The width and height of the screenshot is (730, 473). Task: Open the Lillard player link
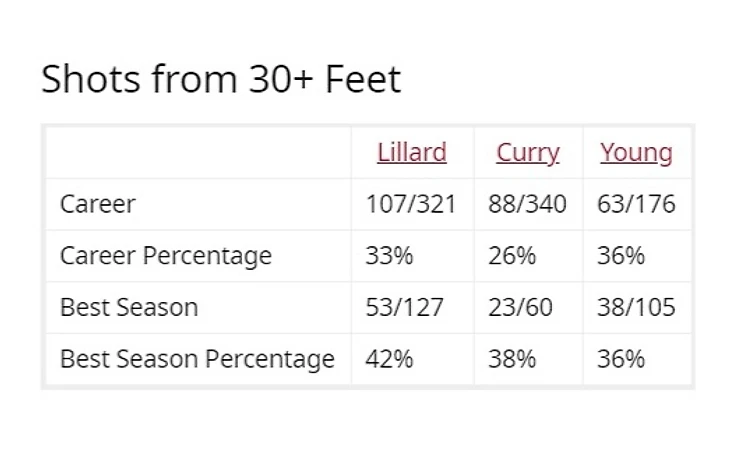pyautogui.click(x=411, y=153)
